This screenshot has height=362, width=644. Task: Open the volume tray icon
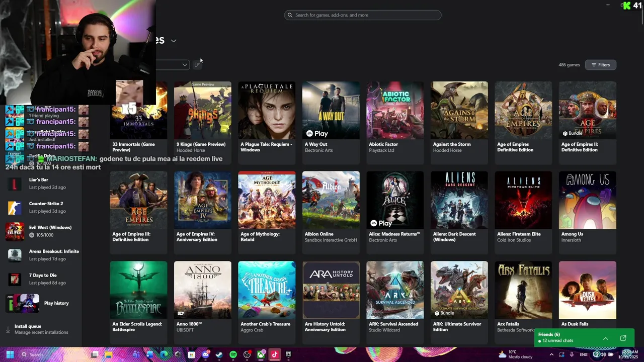603,354
